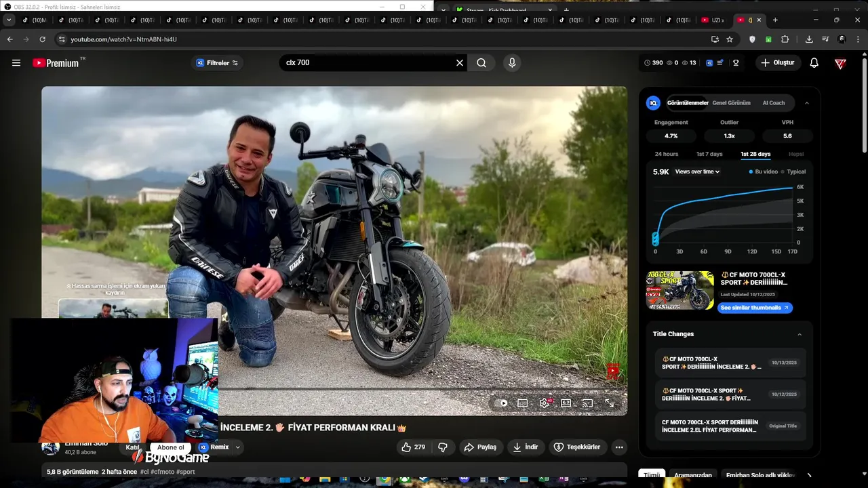Viewport: 868px width, 488px height.
Task: Go back in Chrome browser
Action: point(10,39)
